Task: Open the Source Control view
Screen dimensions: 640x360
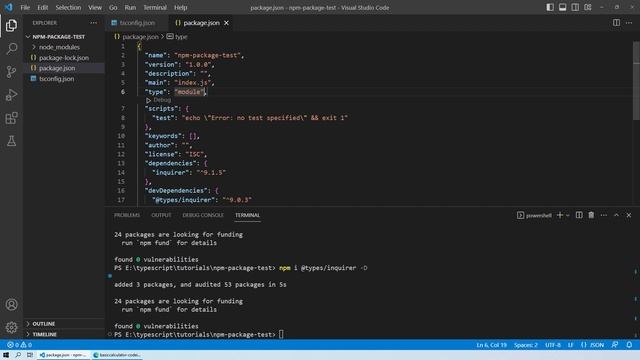Action: (11, 72)
